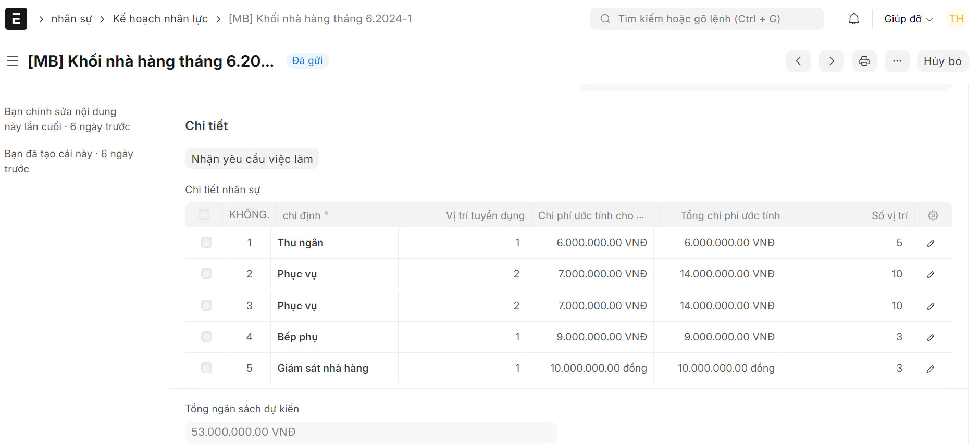The height and width of the screenshot is (444, 980).
Task: Click the ERPNext home logo
Action: (16, 19)
